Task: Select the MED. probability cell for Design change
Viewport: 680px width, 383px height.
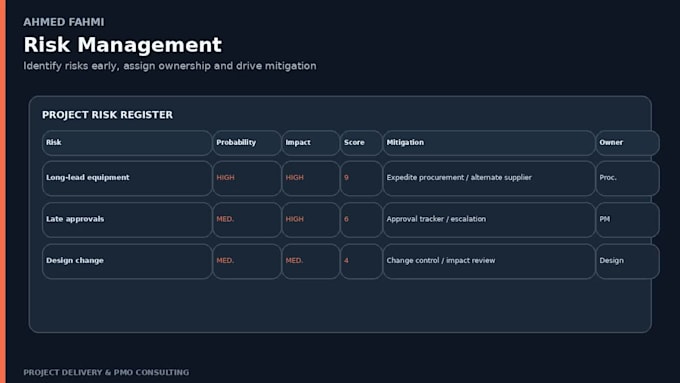Action: (x=247, y=261)
